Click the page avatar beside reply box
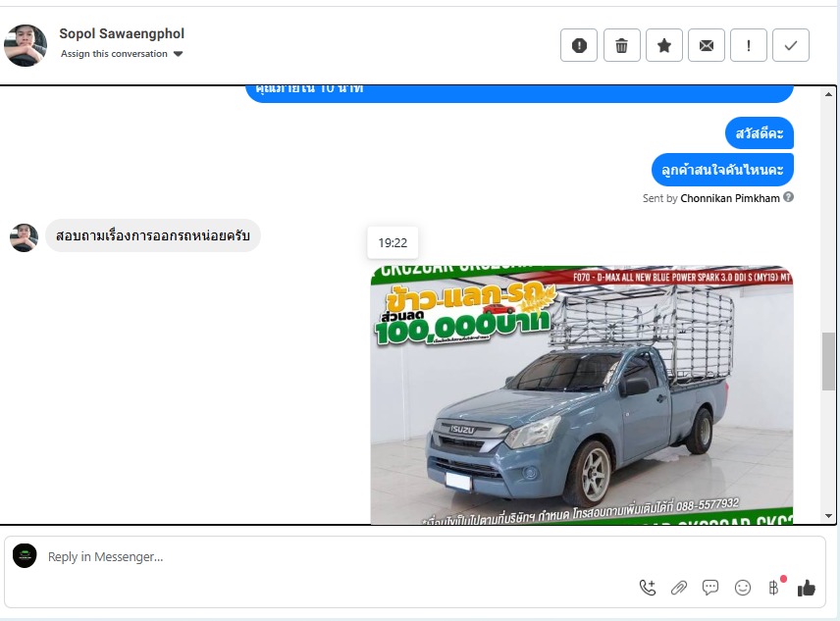 tap(25, 555)
